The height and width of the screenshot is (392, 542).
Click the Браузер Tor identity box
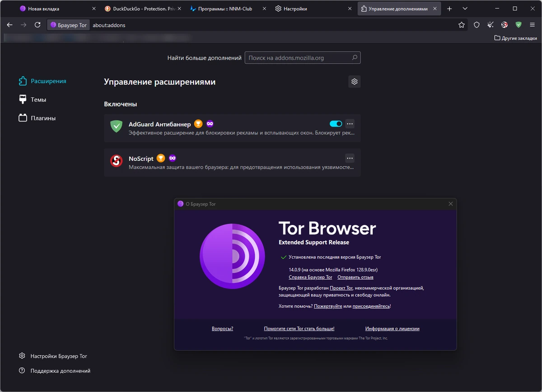(x=68, y=25)
